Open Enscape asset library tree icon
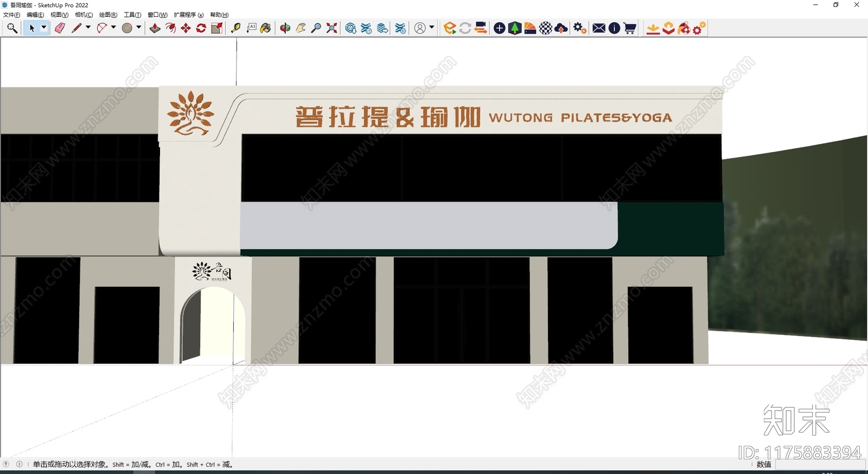The height and width of the screenshot is (474, 868). point(515,28)
